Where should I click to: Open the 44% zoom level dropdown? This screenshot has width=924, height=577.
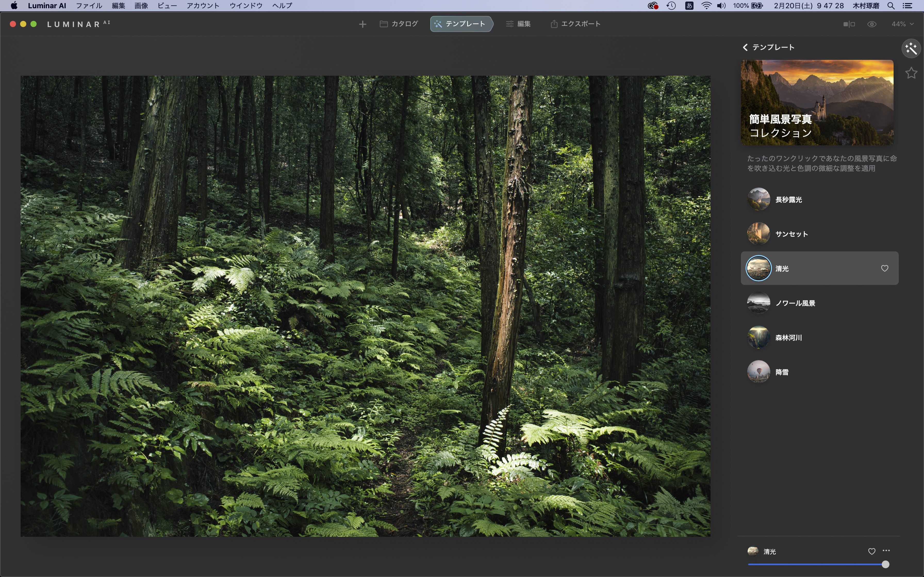(x=902, y=24)
